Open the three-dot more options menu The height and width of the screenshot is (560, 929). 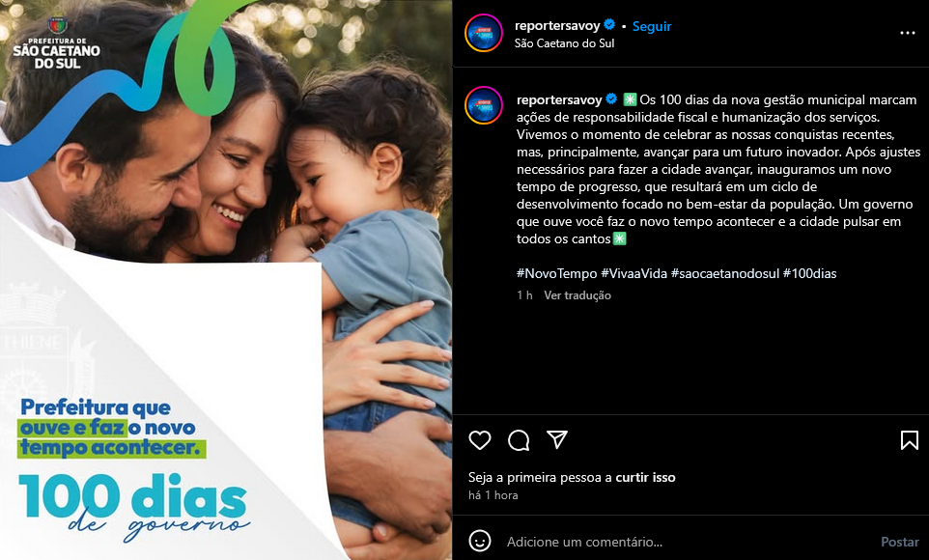tap(907, 33)
